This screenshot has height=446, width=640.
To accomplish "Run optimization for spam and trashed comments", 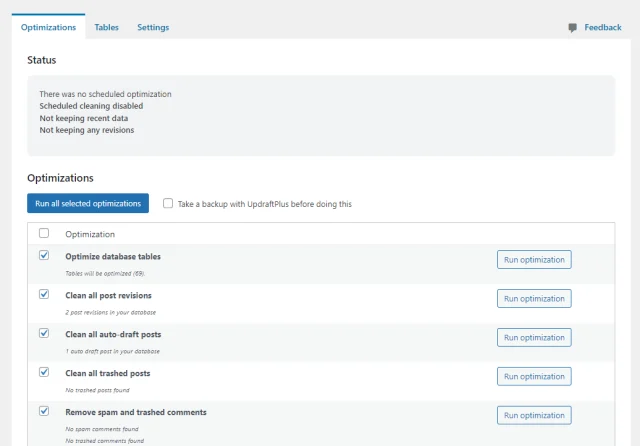I will 534,415.
